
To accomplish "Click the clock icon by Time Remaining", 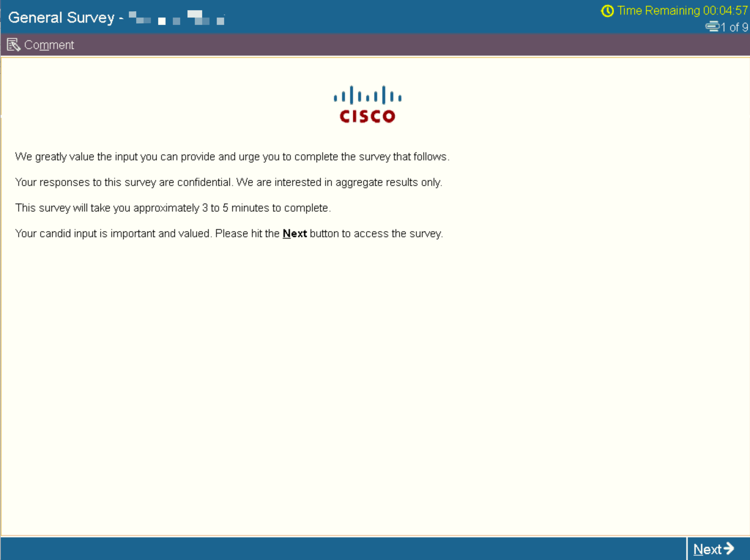I will (607, 11).
